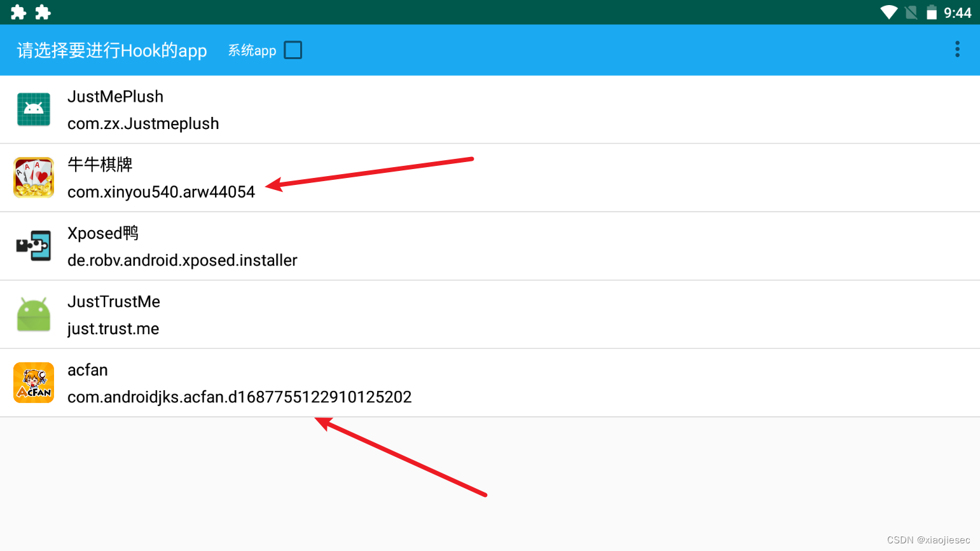This screenshot has width=980, height=551.
Task: Choose the Xposed鸭 app name
Action: pos(103,233)
